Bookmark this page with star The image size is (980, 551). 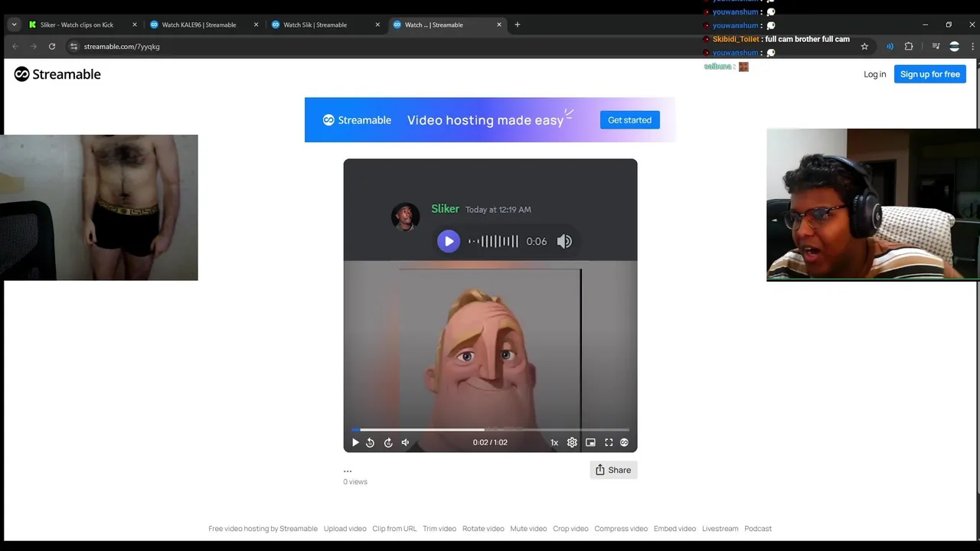click(864, 47)
